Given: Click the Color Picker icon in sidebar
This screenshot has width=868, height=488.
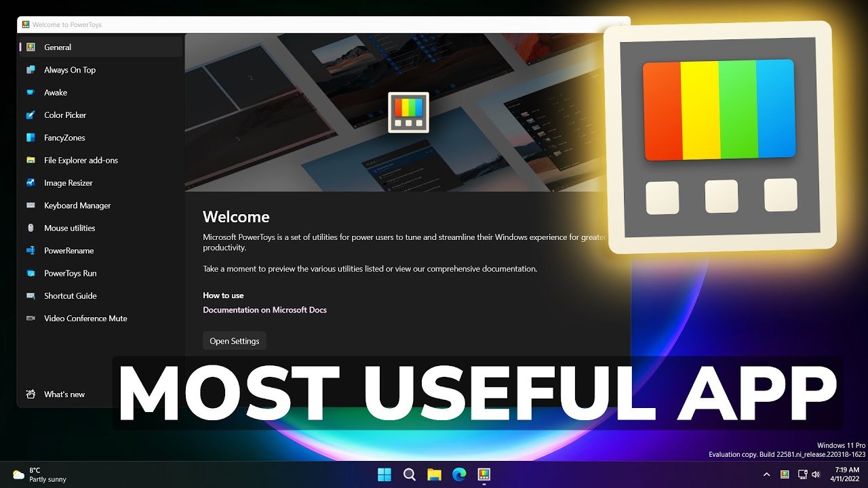Looking at the screenshot, I should pos(31,115).
